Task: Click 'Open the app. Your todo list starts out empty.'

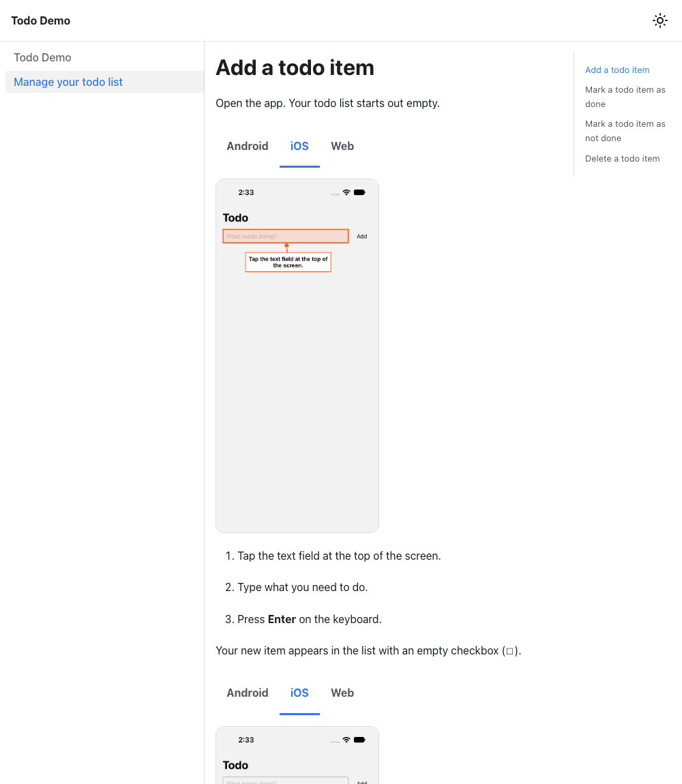Action: click(x=327, y=103)
